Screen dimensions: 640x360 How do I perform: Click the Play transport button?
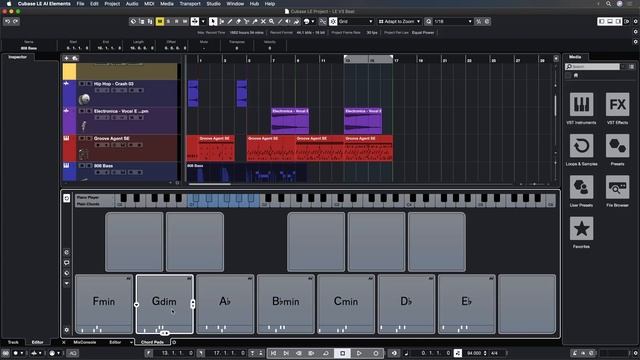[x=359, y=353]
